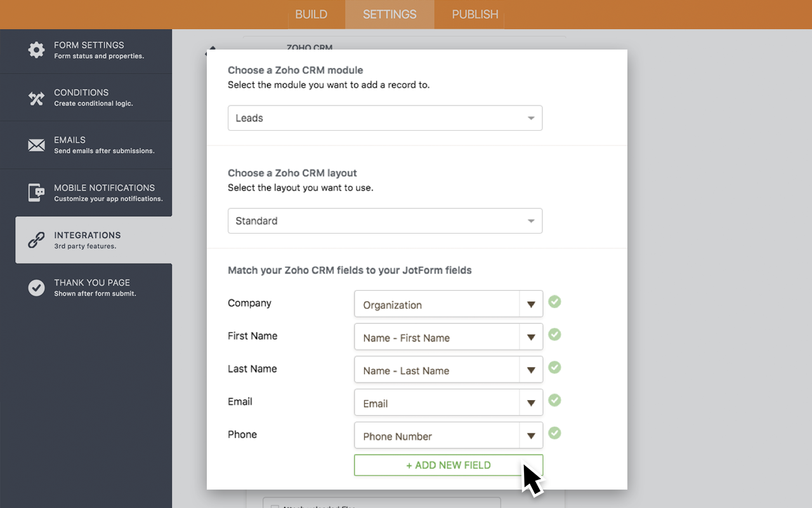The image size is (812, 508).
Task: Click the Conditions tools icon
Action: click(x=37, y=98)
